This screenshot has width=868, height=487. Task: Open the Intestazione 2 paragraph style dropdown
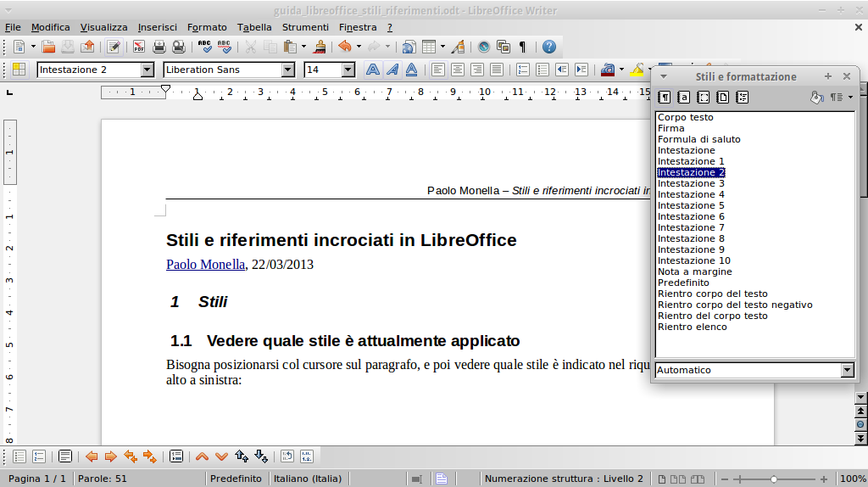click(x=147, y=70)
